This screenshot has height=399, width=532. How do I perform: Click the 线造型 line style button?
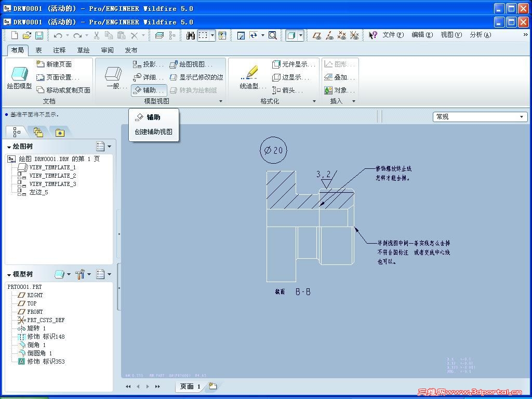coord(252,78)
